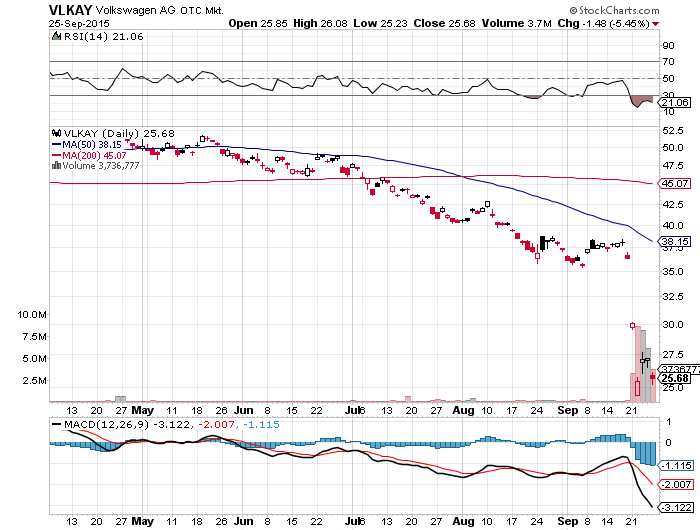Click the 5.0M volume axis label

click(34, 358)
